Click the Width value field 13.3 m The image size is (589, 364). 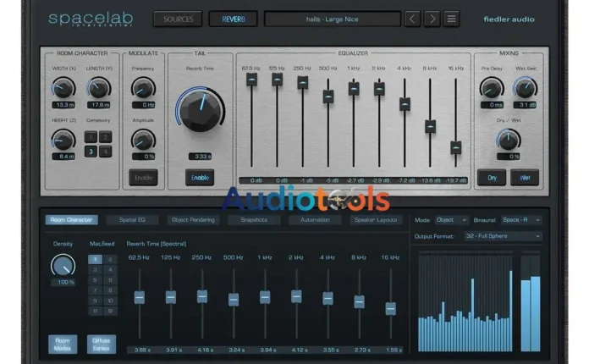[63, 105]
